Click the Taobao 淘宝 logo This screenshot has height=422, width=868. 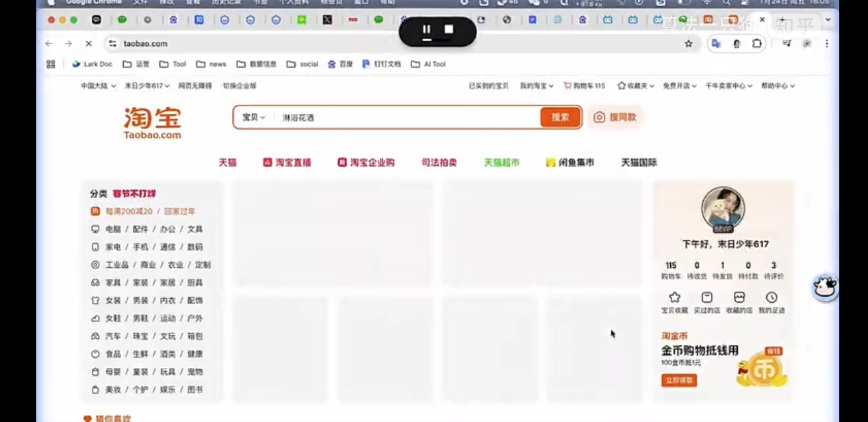tap(151, 121)
